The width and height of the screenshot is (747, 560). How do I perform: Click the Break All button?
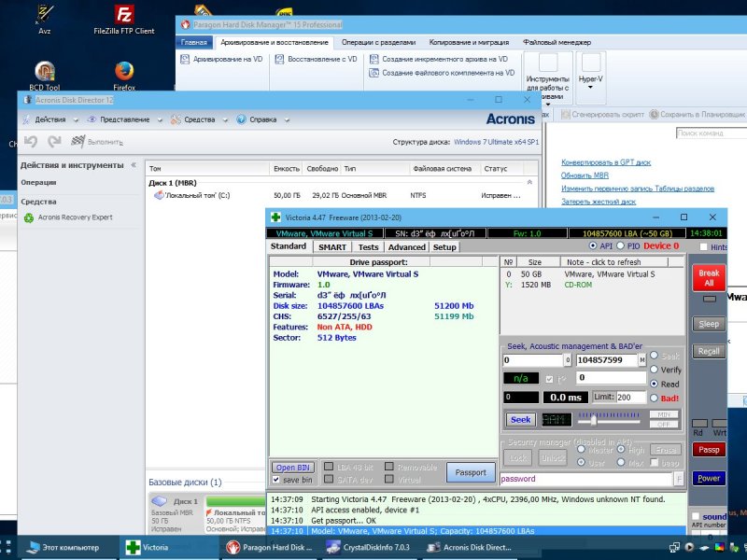click(709, 277)
